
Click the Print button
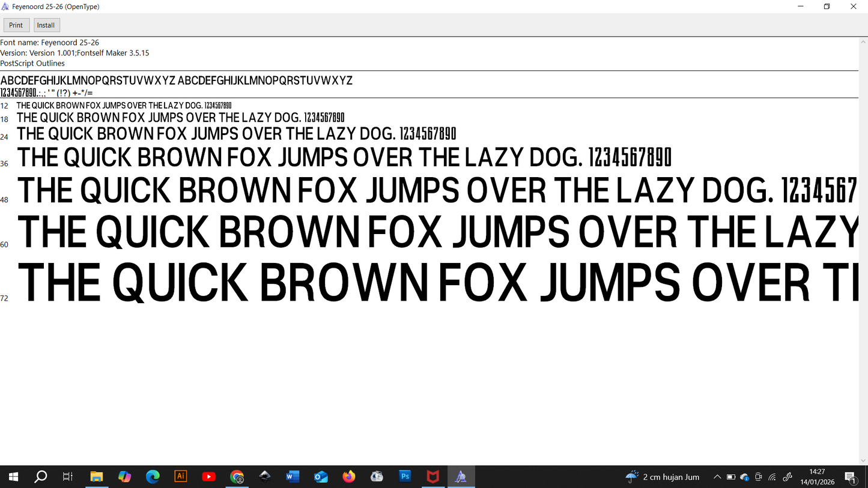point(16,25)
